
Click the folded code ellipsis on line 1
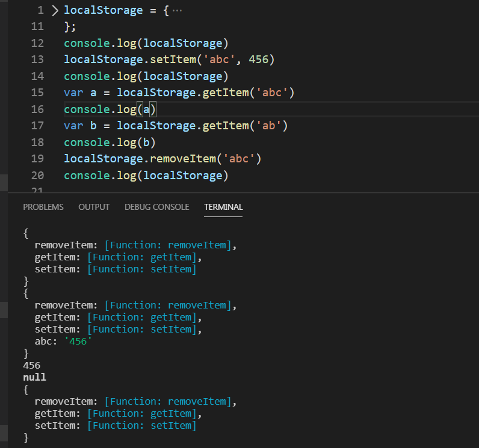[193, 10]
